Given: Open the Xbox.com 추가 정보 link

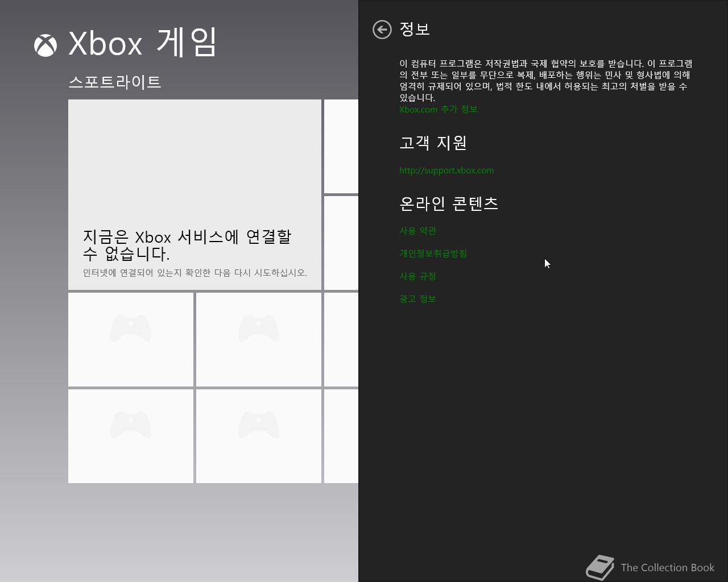Looking at the screenshot, I should 438,109.
